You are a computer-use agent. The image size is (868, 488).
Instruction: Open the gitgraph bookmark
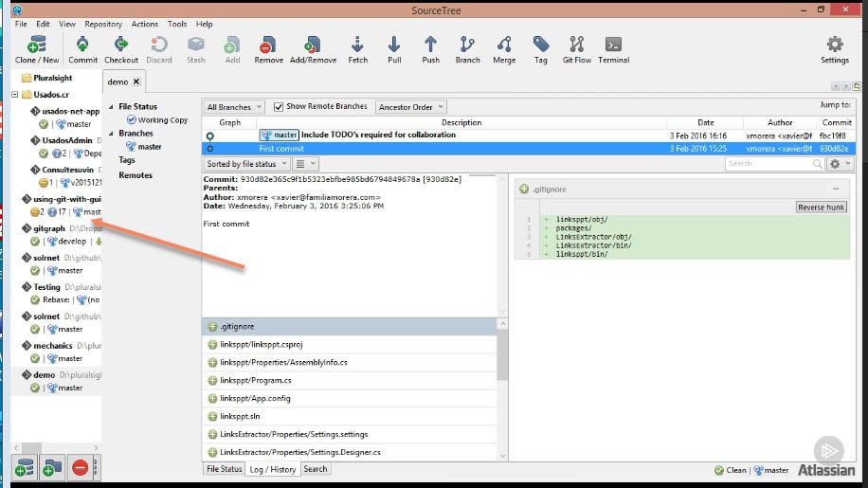(48, 228)
